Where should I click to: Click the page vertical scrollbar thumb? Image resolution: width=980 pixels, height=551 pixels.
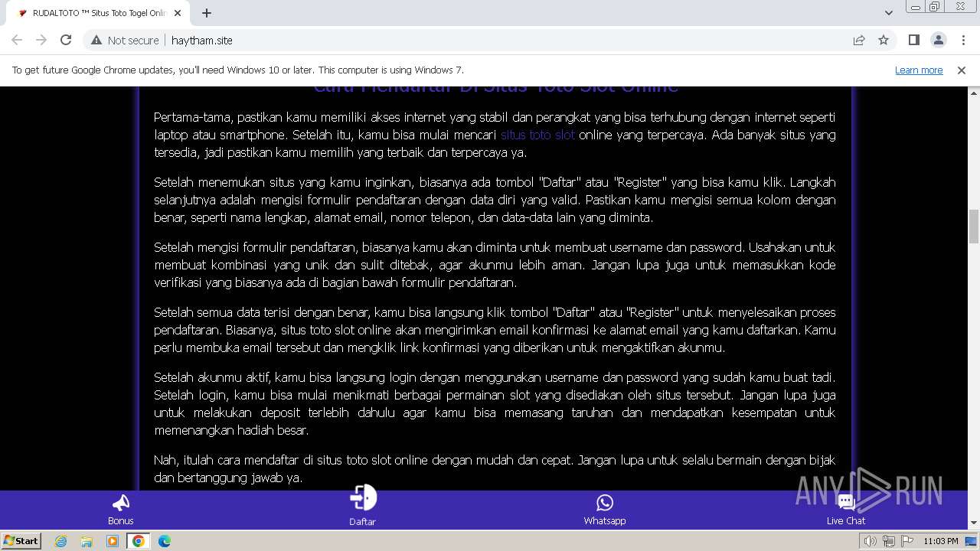click(974, 227)
